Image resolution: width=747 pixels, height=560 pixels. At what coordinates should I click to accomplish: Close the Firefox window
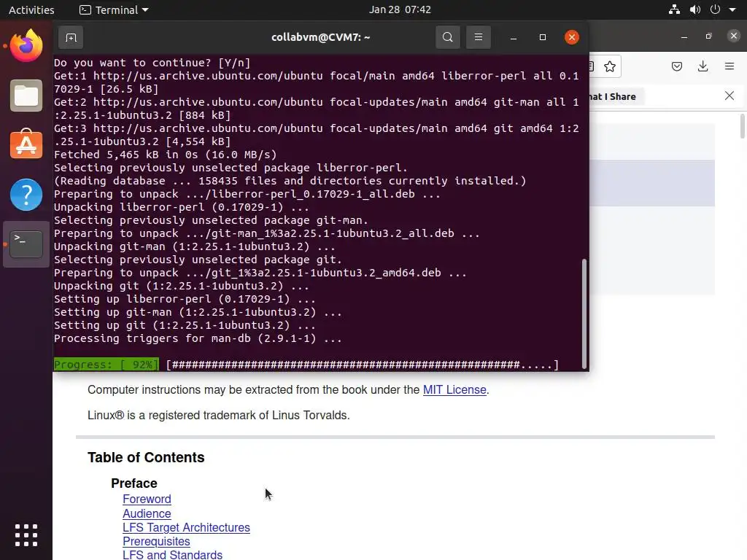[734, 36]
